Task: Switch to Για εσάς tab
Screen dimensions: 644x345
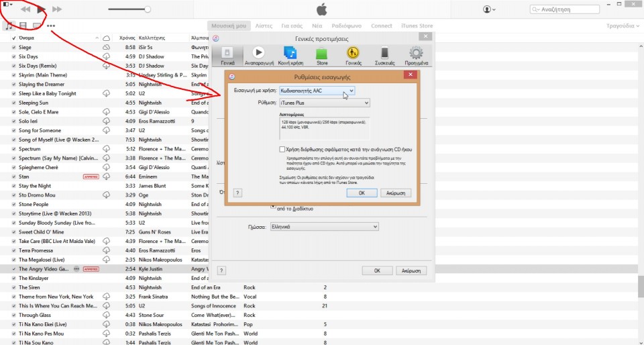Action: point(292,26)
